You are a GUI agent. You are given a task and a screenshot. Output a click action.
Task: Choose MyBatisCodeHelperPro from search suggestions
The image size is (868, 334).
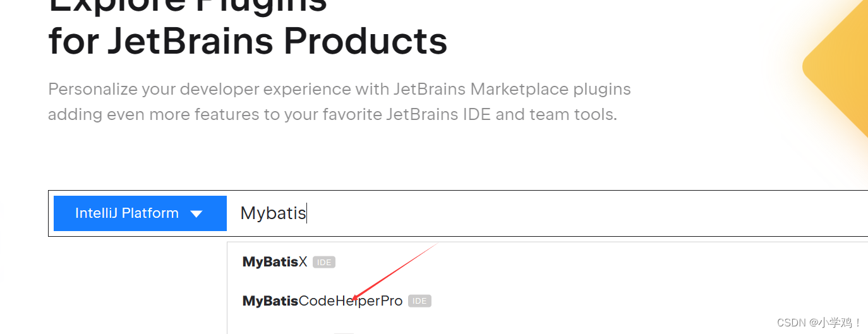322,301
